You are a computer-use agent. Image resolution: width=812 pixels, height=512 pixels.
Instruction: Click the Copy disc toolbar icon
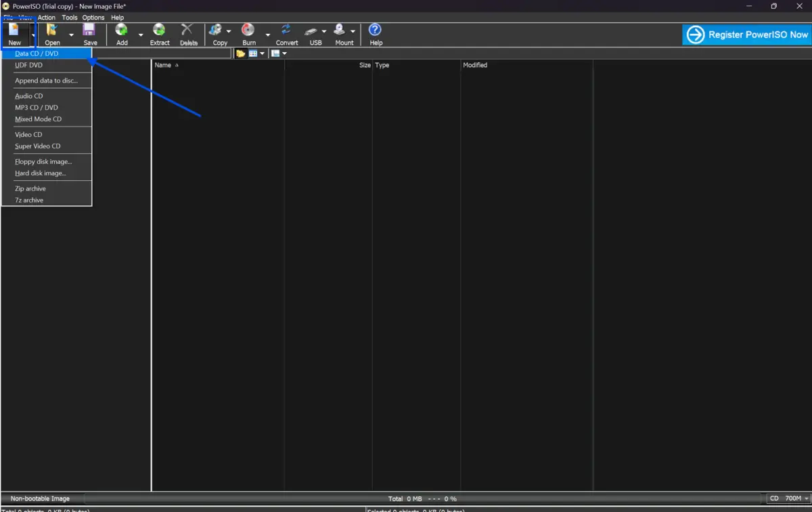coord(216,30)
